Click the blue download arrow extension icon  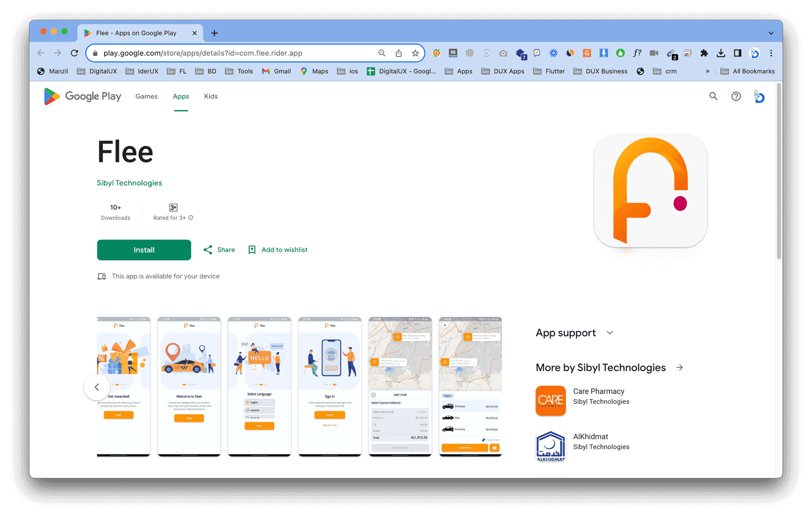603,53
